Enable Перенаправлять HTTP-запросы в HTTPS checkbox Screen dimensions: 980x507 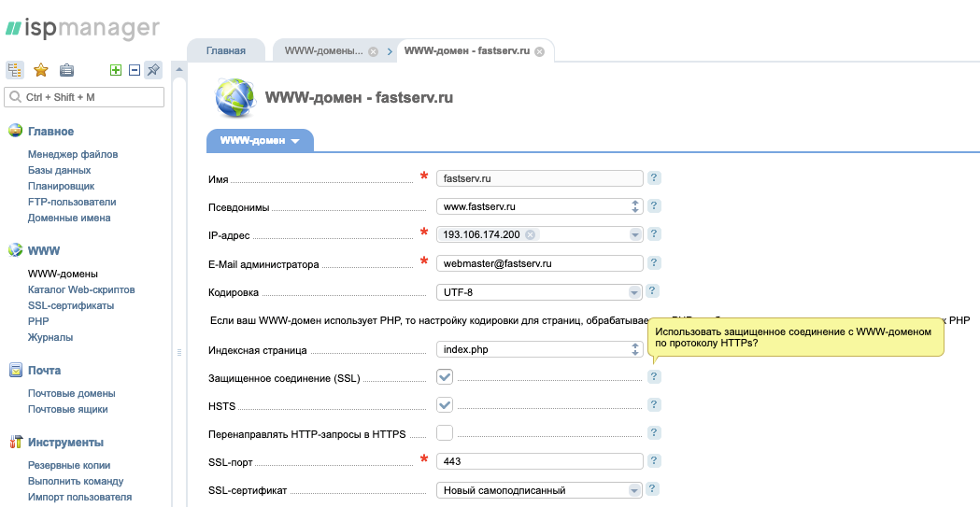click(445, 432)
